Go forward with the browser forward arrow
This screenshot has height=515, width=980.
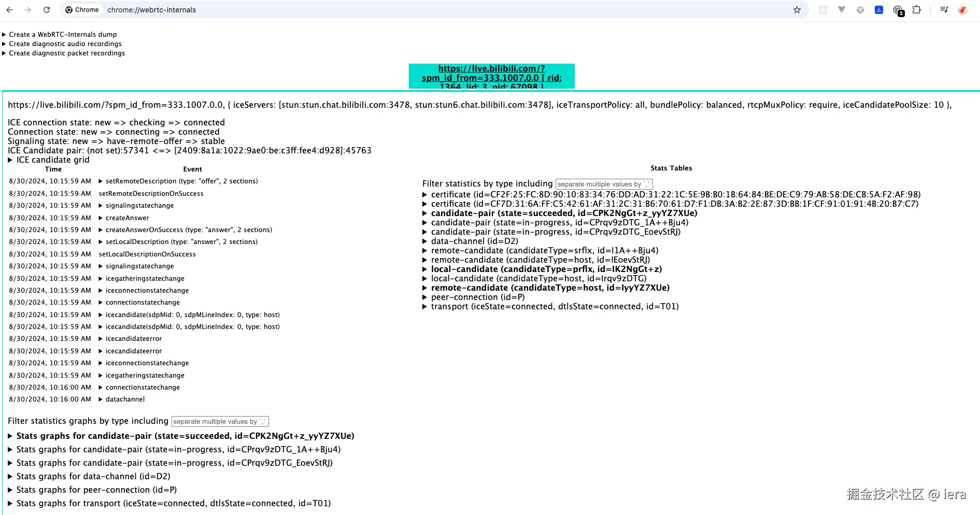point(28,10)
